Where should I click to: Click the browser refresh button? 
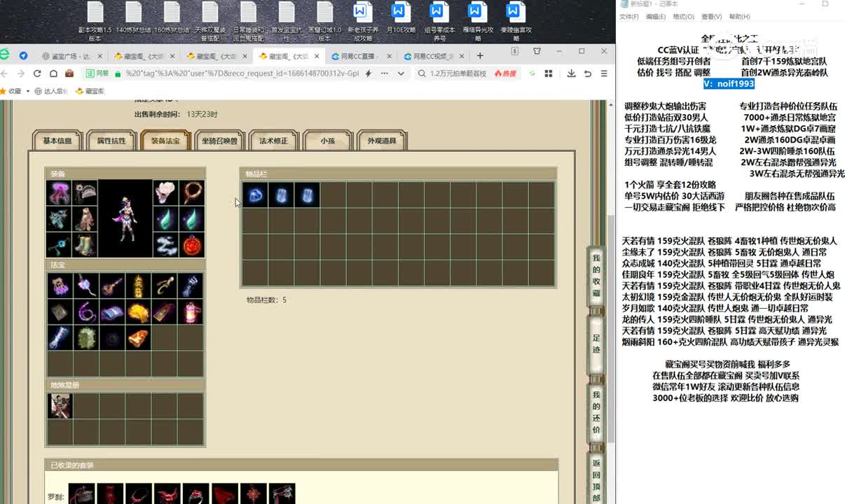coord(36,73)
